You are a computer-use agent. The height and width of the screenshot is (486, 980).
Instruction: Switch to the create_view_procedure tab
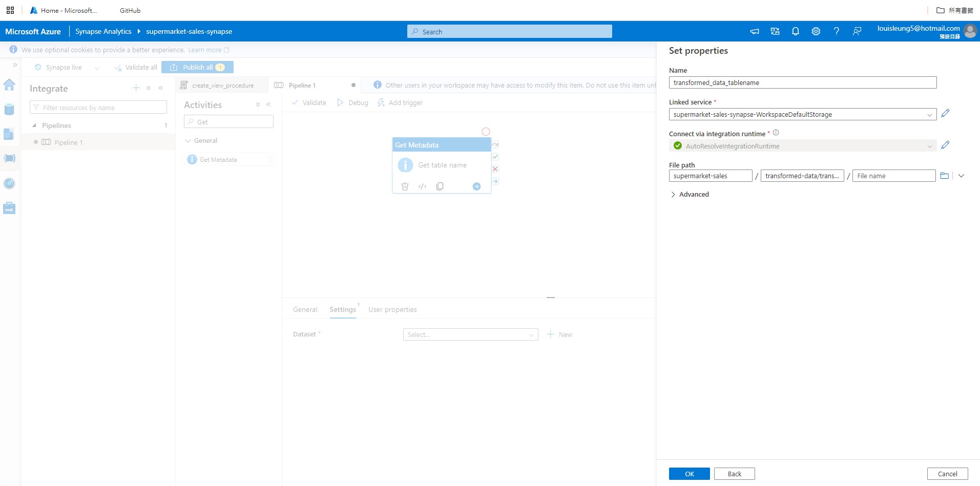click(x=222, y=85)
